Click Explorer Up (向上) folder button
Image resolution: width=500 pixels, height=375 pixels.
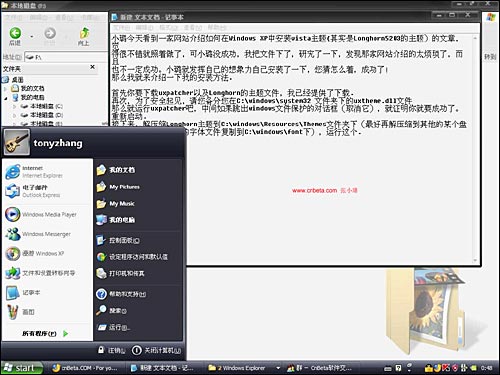pos(84,36)
